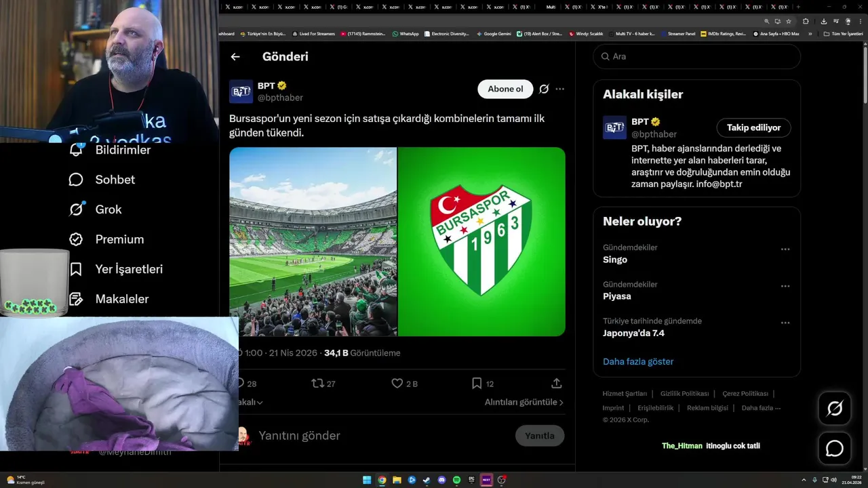Open Hizmet Şartları footer link
The width and height of the screenshot is (868, 488).
[625, 394]
